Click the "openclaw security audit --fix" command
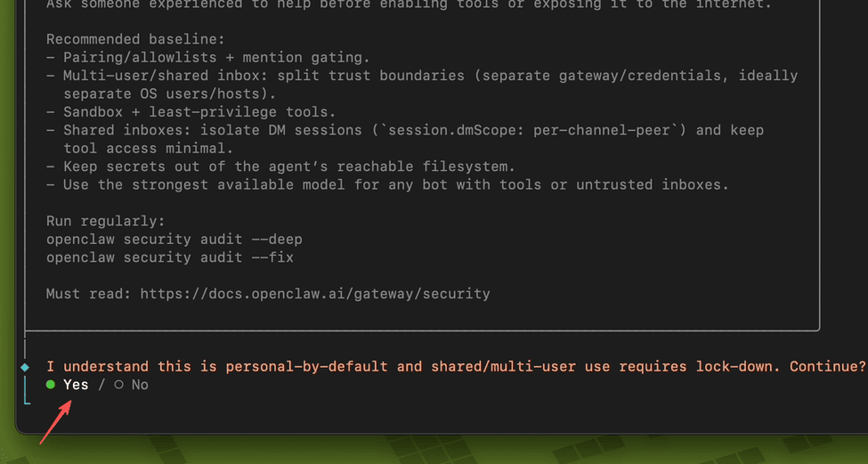The width and height of the screenshot is (868, 464). click(x=170, y=257)
